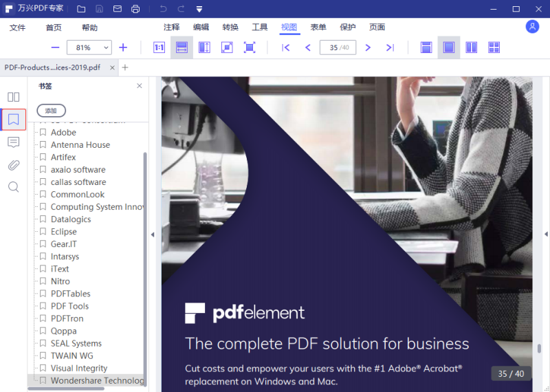
Task: Switch to the 页面 tab
Action: pyautogui.click(x=377, y=27)
